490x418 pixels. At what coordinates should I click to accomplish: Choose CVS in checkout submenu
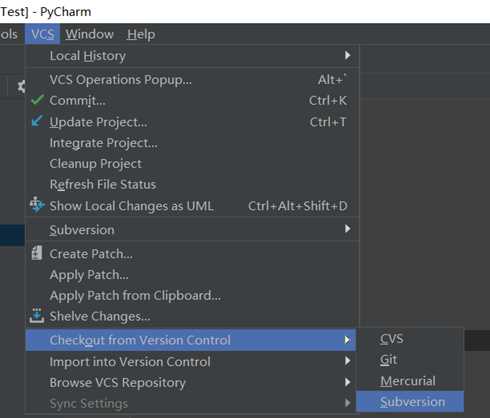[x=410, y=339]
